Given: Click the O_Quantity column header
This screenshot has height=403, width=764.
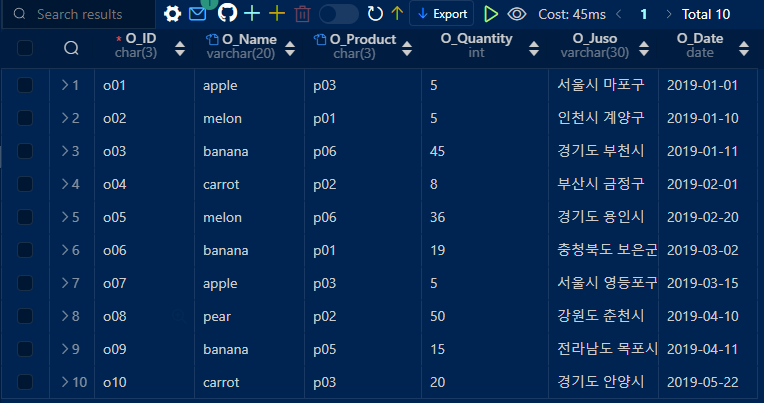Looking at the screenshot, I should [x=477, y=38].
